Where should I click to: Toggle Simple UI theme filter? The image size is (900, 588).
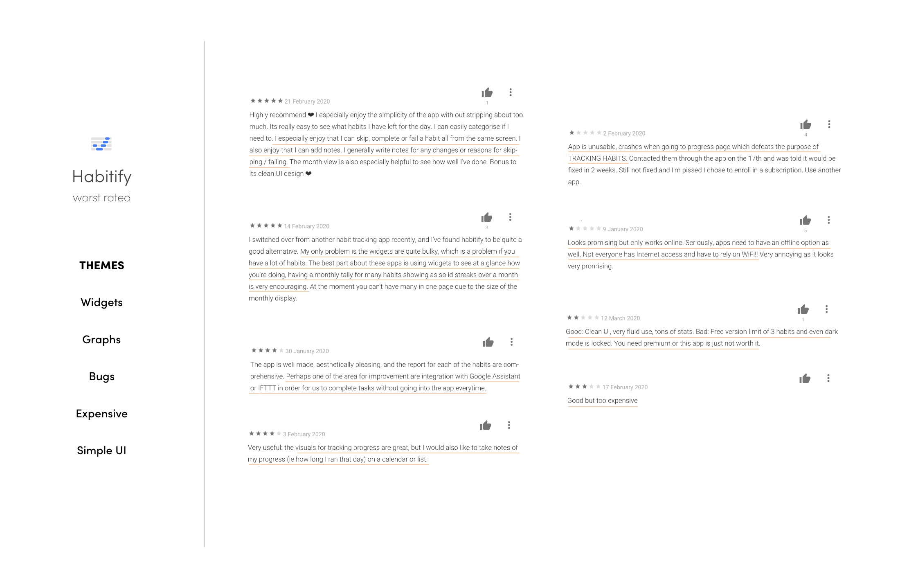(102, 450)
